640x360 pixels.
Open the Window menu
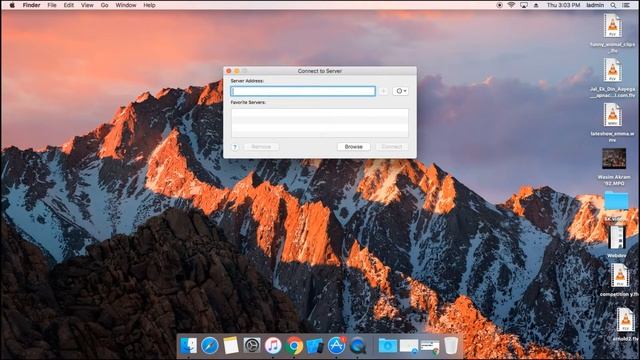coord(126,5)
